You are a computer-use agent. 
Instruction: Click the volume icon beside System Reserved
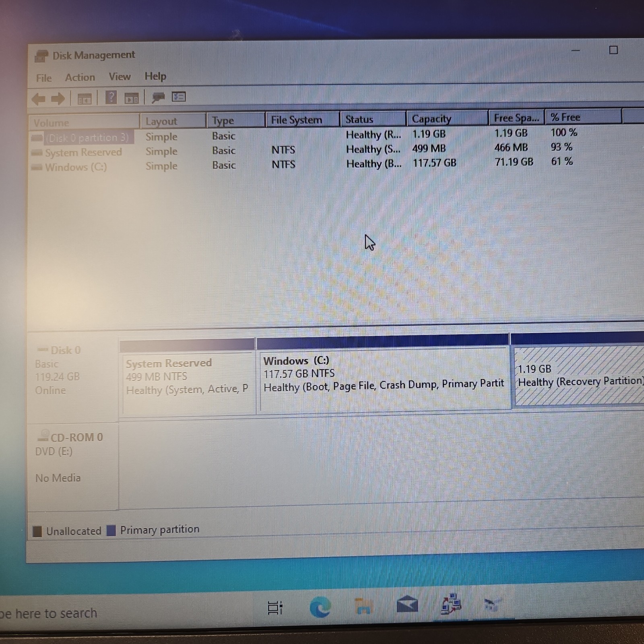[37, 153]
